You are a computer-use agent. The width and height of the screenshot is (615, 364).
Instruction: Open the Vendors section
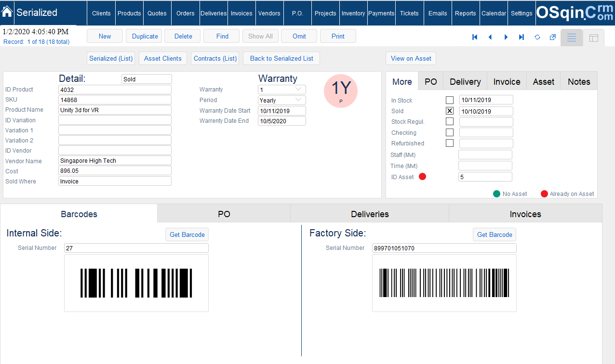point(269,13)
